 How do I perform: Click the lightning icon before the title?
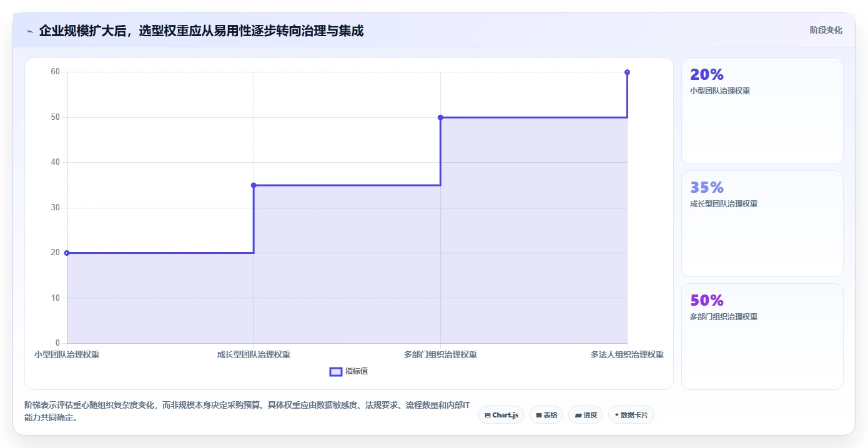pos(29,31)
